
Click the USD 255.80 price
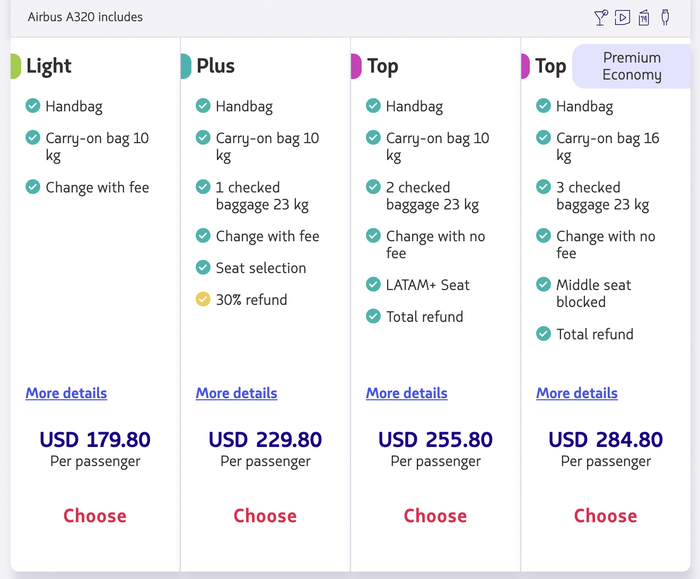[435, 440]
